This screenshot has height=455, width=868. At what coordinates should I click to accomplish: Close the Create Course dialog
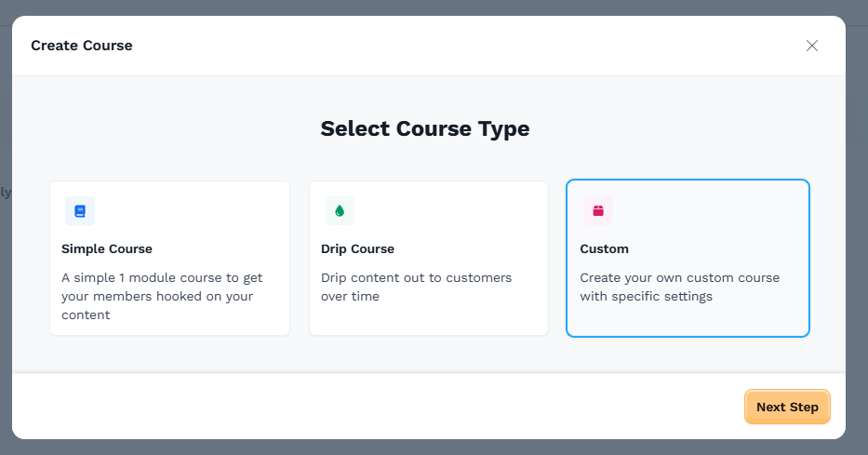tap(812, 46)
